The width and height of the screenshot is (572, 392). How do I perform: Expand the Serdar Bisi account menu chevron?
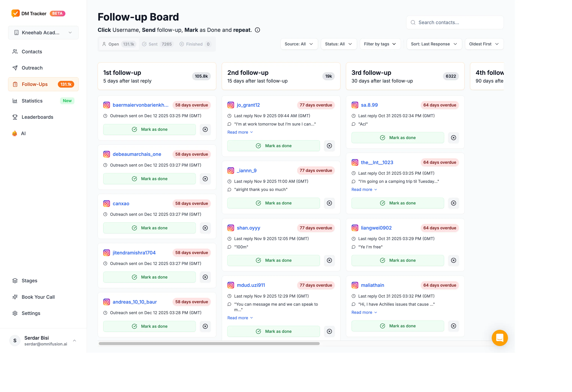[75, 341]
